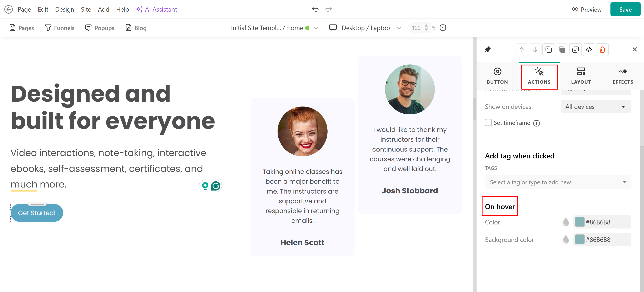The width and height of the screenshot is (644, 292).
Task: Move element up with arrow icon
Action: [x=522, y=50]
